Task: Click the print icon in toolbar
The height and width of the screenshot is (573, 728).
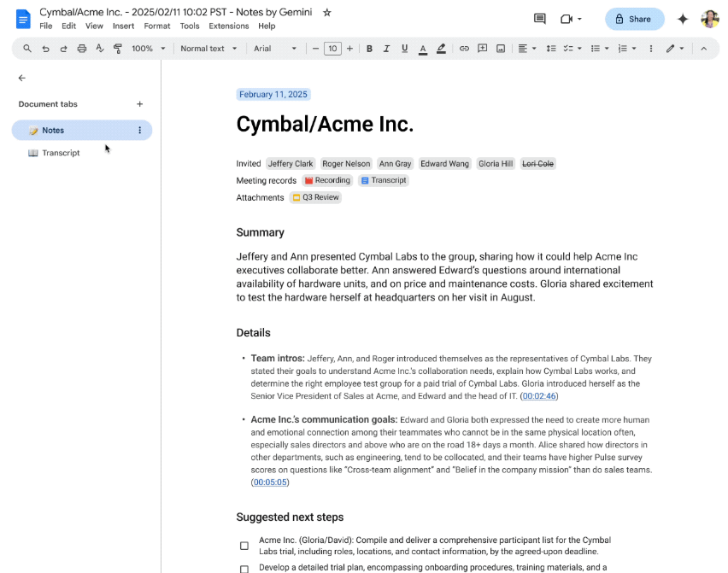Action: 82,49
